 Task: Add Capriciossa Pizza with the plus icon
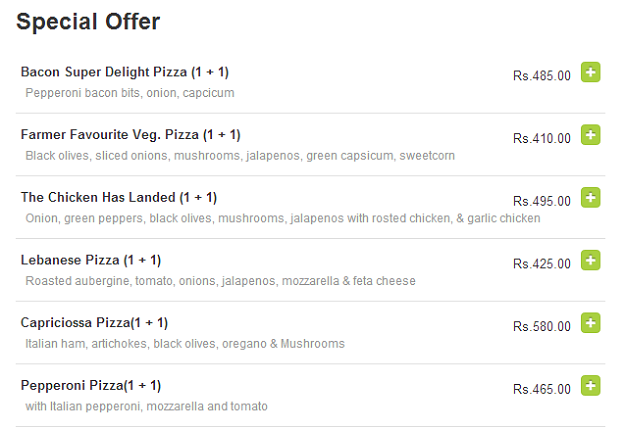pos(590,323)
